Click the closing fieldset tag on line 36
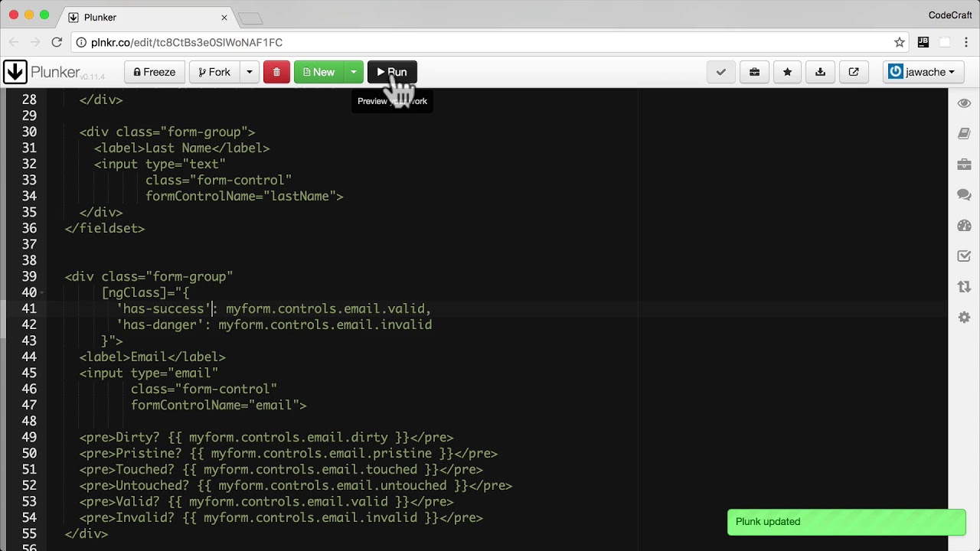 point(105,228)
